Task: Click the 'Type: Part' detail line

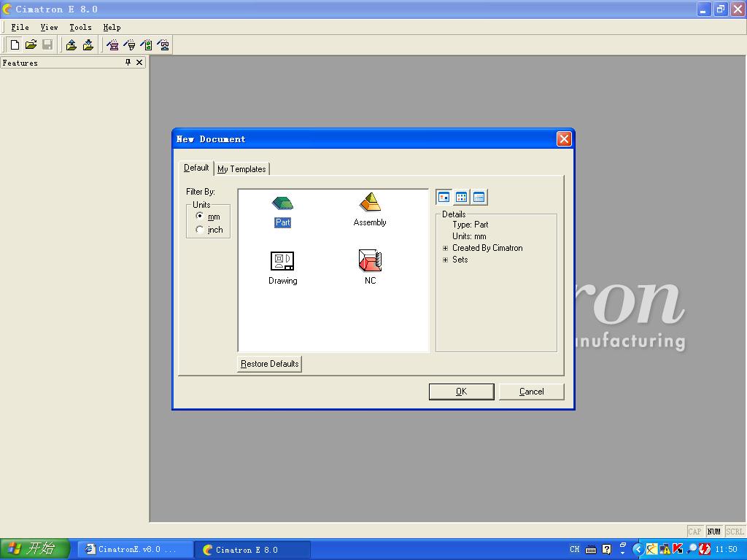Action: pyautogui.click(x=471, y=225)
